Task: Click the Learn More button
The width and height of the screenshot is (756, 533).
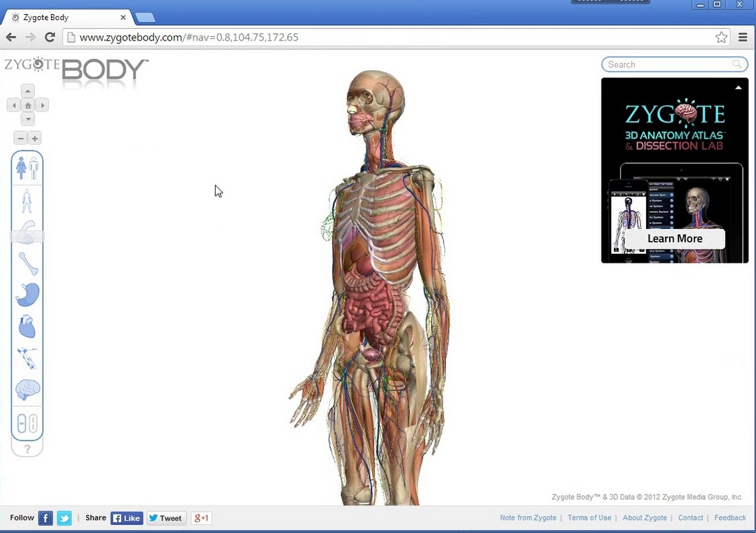Action: coord(675,238)
